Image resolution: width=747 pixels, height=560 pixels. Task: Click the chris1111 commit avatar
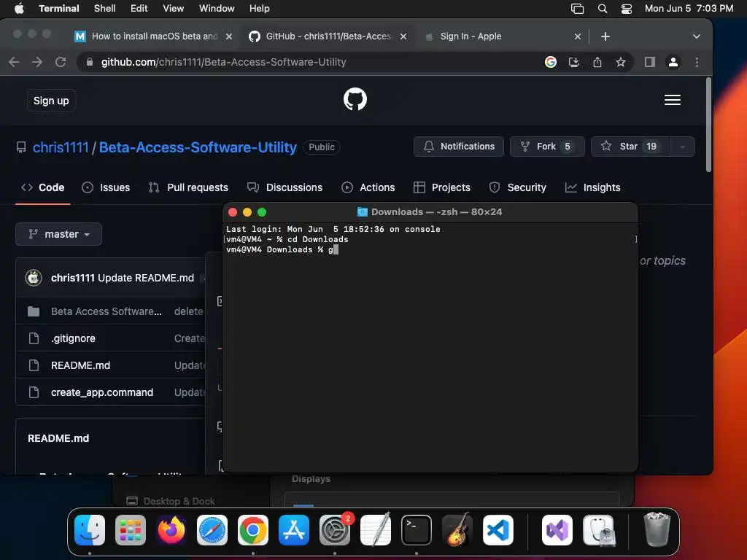coord(34,278)
